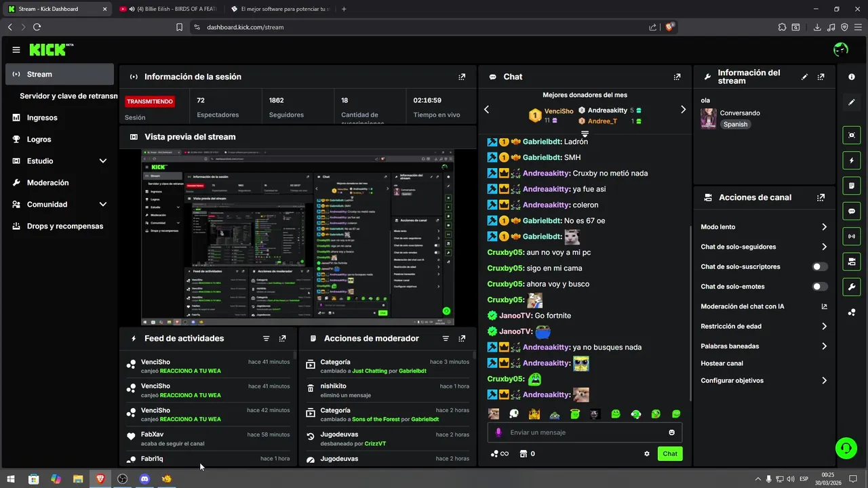The width and height of the screenshot is (868, 488).
Task: Enable Chat de solo-emotes toggle
Action: [820, 287]
